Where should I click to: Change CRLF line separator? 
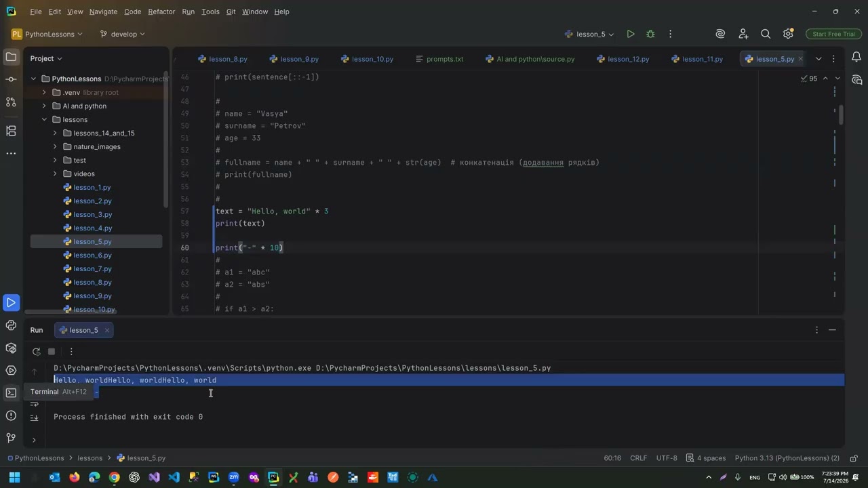(x=638, y=458)
